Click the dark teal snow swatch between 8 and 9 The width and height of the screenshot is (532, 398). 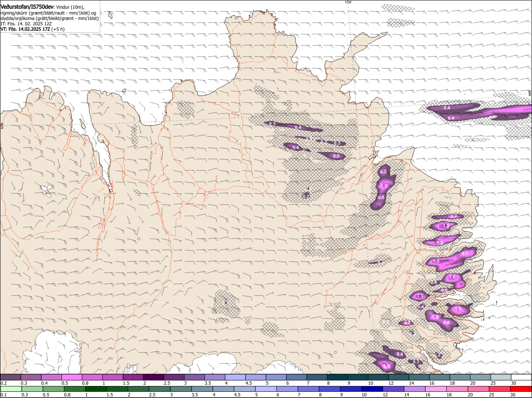click(x=337, y=377)
